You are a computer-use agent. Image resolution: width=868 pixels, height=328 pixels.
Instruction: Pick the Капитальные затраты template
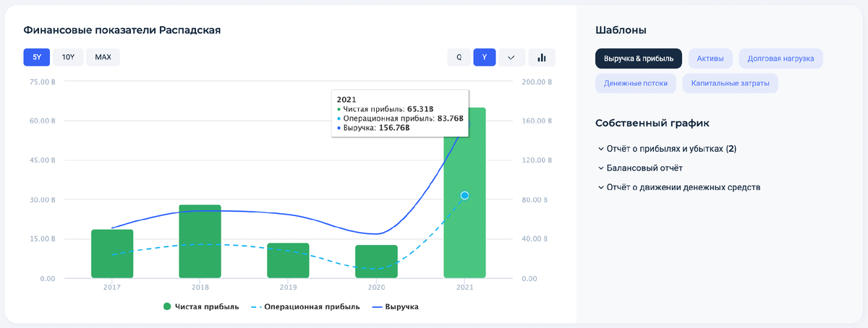pyautogui.click(x=731, y=84)
